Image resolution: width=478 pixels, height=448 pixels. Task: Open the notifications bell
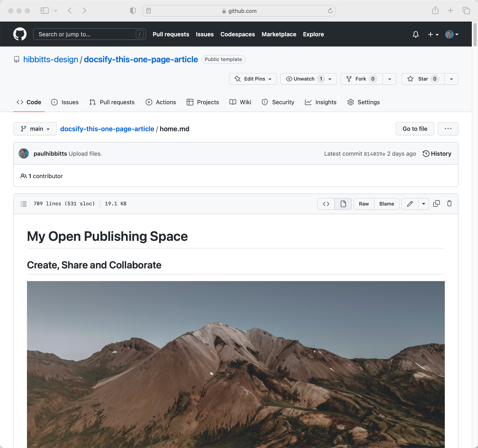coord(416,34)
